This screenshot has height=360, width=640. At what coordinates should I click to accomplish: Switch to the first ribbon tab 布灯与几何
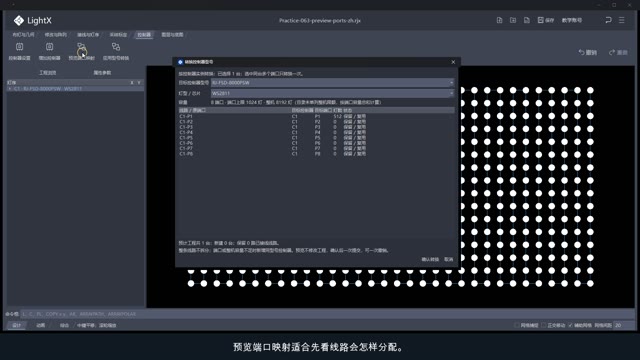(x=23, y=35)
